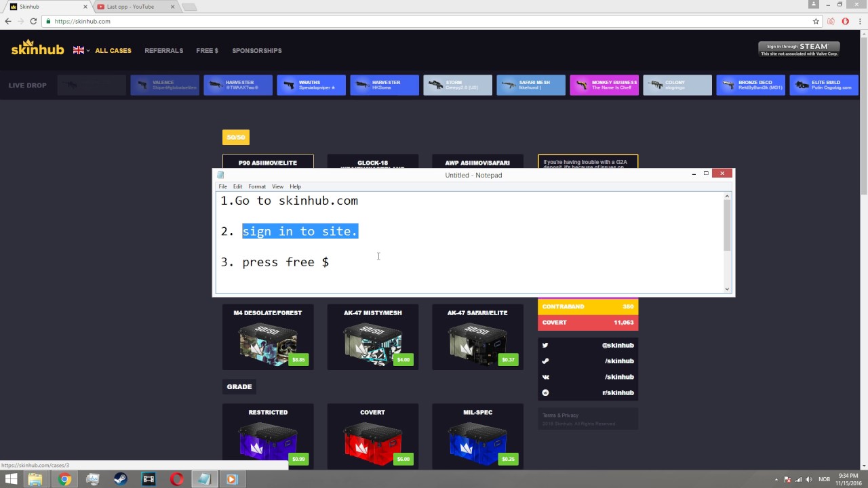
Task: Click the red Opera extension icon in the toolbar
Action: [846, 21]
